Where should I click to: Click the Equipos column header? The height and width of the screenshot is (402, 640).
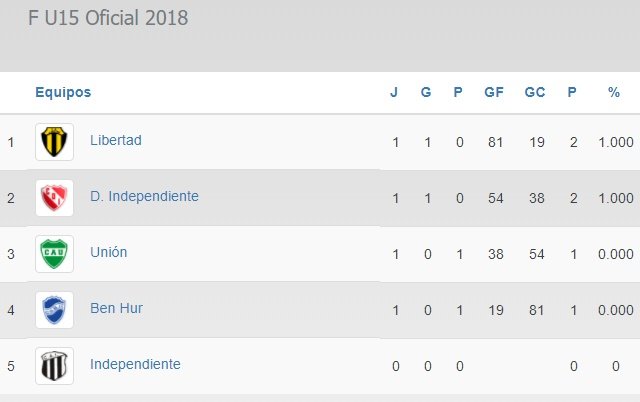tap(63, 92)
